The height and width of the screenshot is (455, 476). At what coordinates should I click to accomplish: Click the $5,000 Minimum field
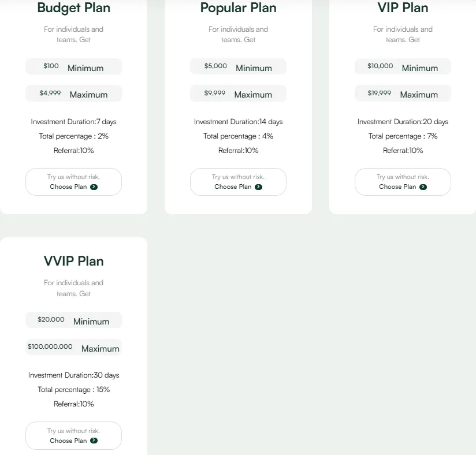(238, 67)
